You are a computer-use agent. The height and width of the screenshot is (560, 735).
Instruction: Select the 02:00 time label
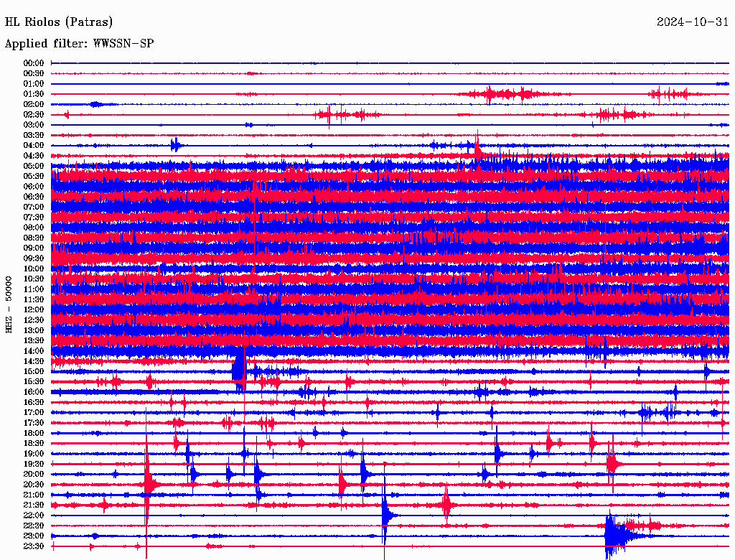coord(34,105)
